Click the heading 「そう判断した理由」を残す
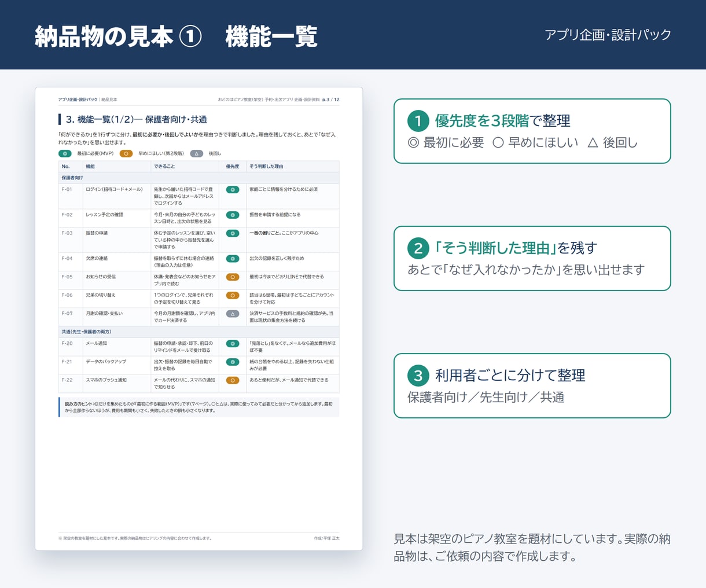The height and width of the screenshot is (588, 706). tap(516, 248)
